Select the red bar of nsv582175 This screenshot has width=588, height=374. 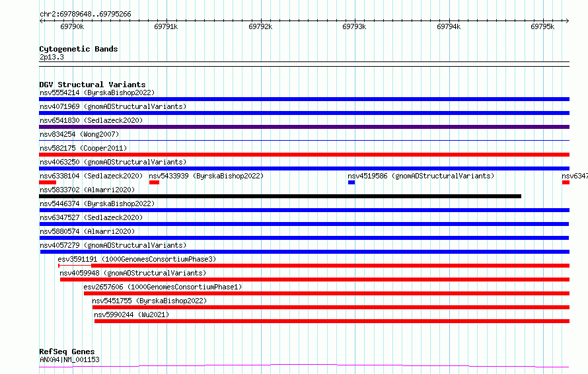304,155
